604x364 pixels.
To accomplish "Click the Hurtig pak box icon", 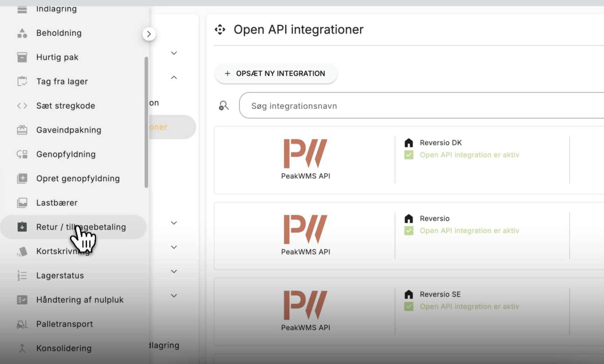I will coord(22,57).
